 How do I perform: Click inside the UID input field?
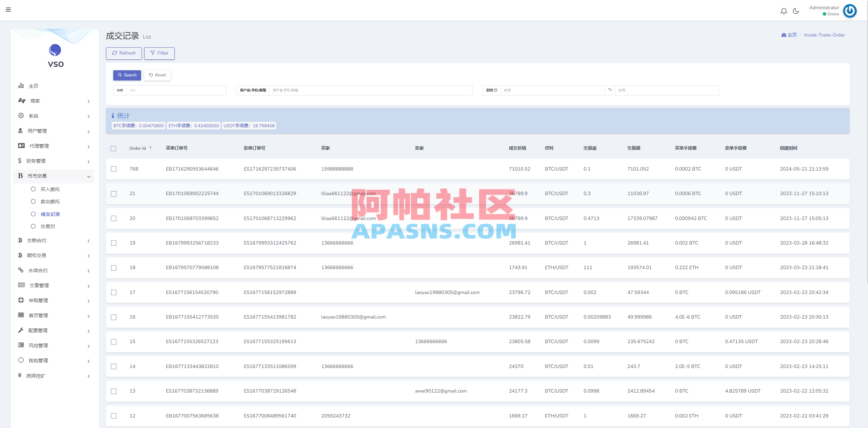click(176, 90)
